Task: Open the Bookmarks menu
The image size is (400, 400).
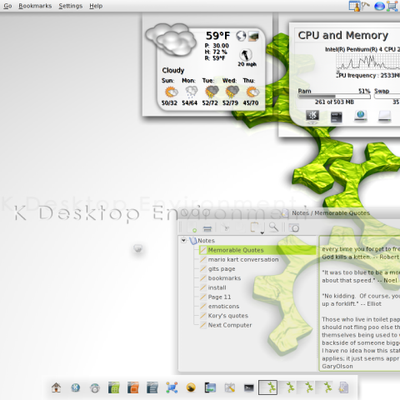Action: coord(35,6)
